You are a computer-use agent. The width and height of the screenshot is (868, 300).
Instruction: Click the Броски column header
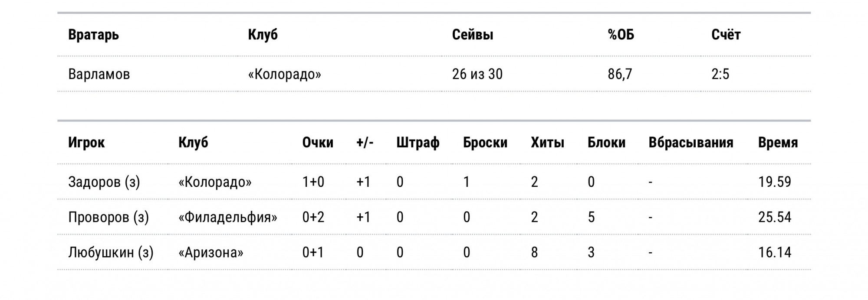pos(485,143)
